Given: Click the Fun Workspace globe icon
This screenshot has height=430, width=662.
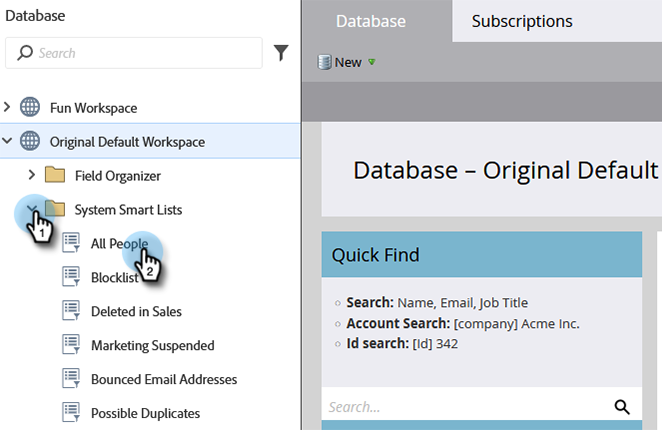Looking at the screenshot, I should pos(30,108).
